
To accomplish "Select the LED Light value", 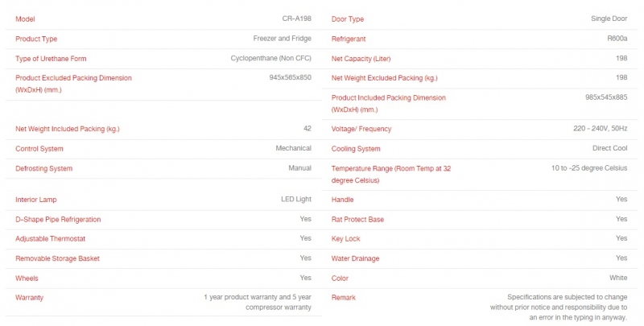I will tap(296, 199).
